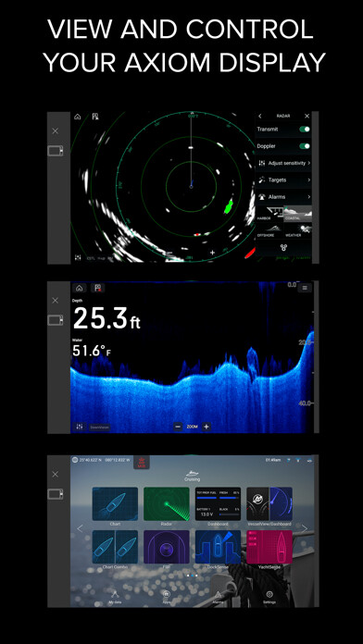363x644 pixels.
Task: Tap the home icon on the sonar screen
Action: [80, 288]
